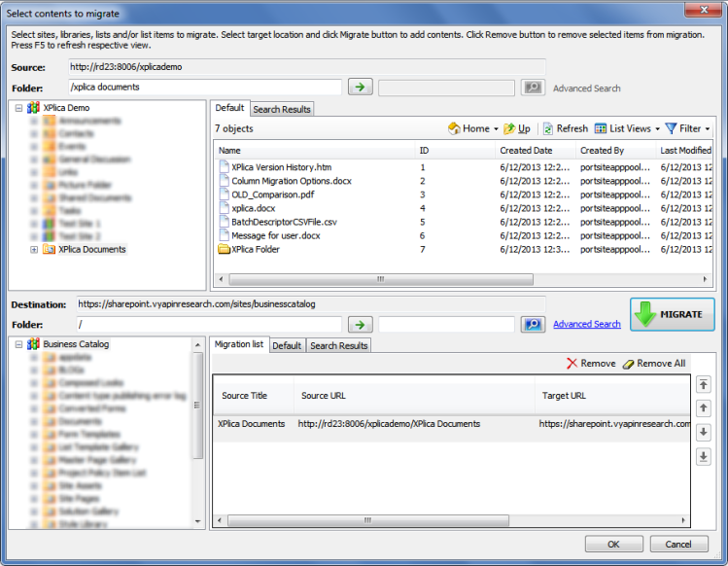The height and width of the screenshot is (566, 728).
Task: Click the destination search magnifier button
Action: coord(533,325)
